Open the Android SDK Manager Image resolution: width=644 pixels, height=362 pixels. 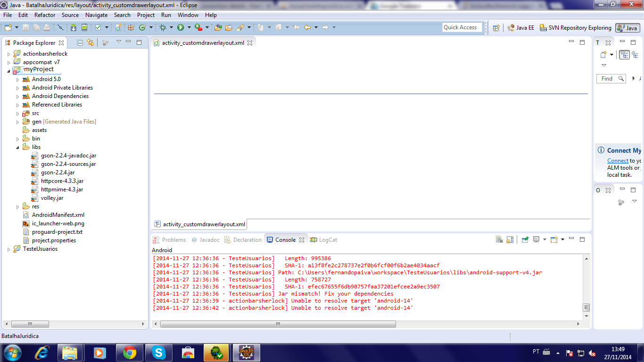point(74,27)
